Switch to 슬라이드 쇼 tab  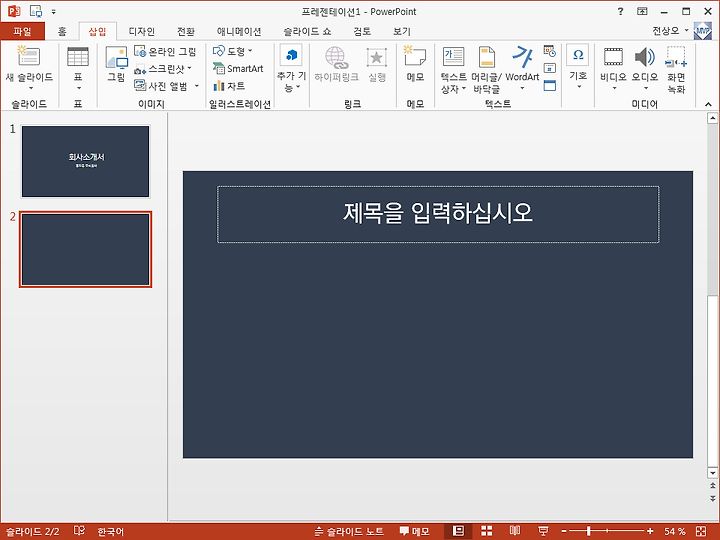coord(307,31)
